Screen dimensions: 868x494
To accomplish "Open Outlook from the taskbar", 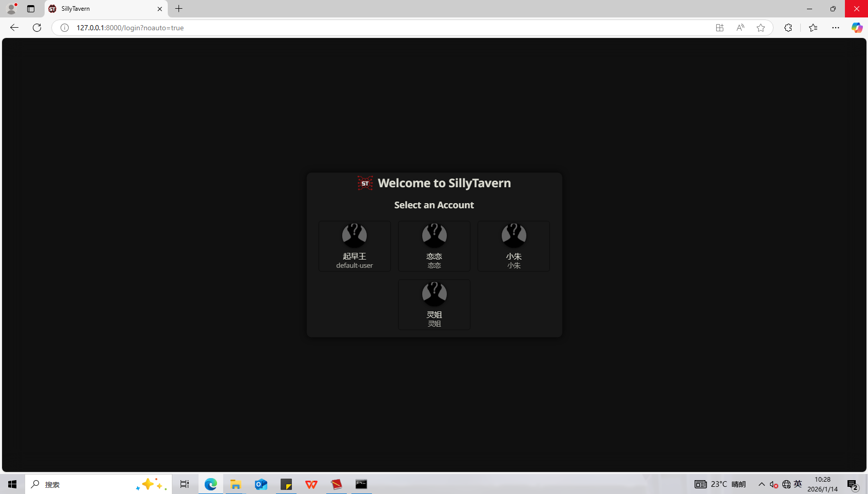I will (261, 484).
